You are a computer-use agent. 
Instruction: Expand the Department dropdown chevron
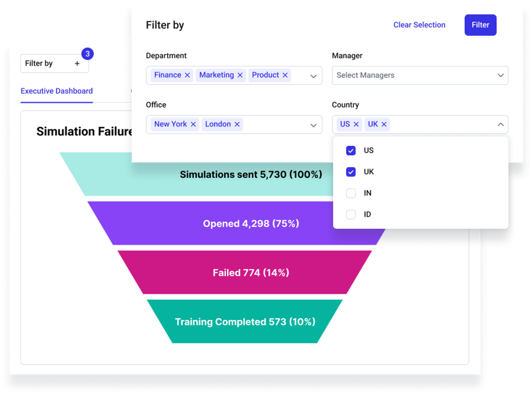[313, 76]
